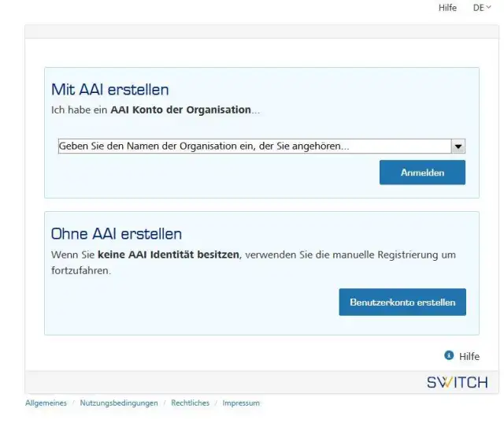Click the 'Ich habe ein' text
The width and height of the screenshot is (504, 427).
click(x=79, y=110)
